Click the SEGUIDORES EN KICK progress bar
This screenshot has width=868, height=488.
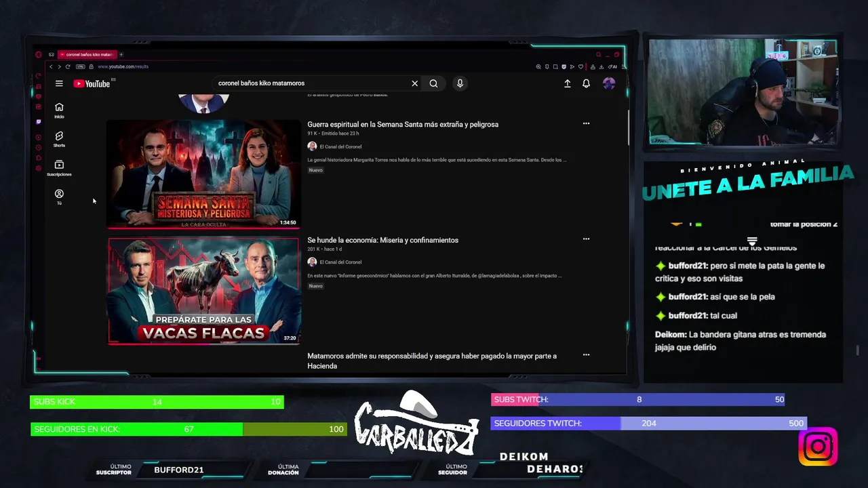click(189, 429)
